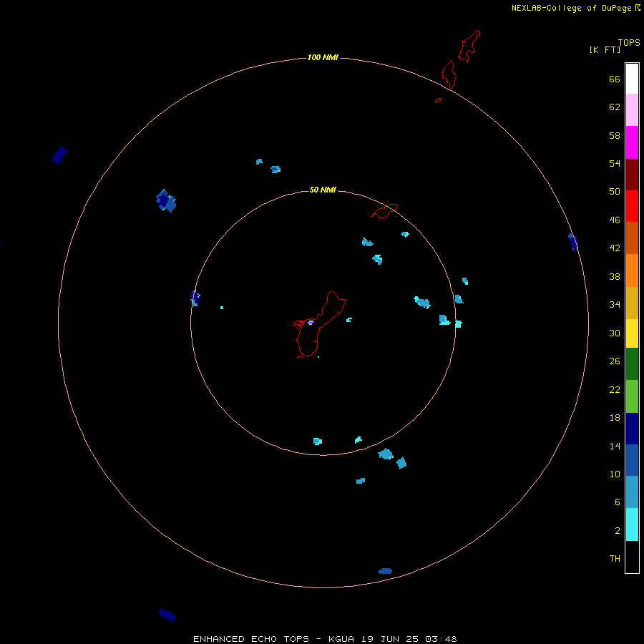The width and height of the screenshot is (644, 644).
Task: Click the 2 scale value
Action: (x=618, y=530)
